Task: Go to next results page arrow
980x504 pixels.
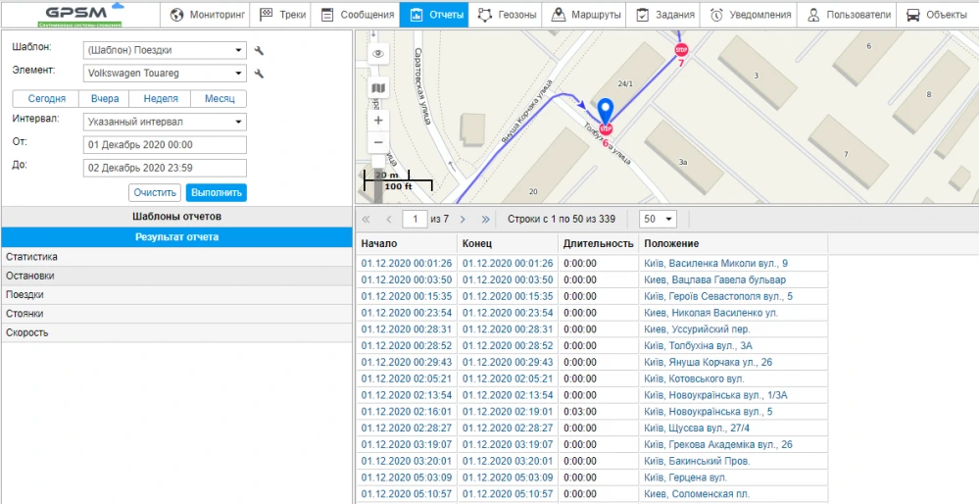Action: (463, 220)
